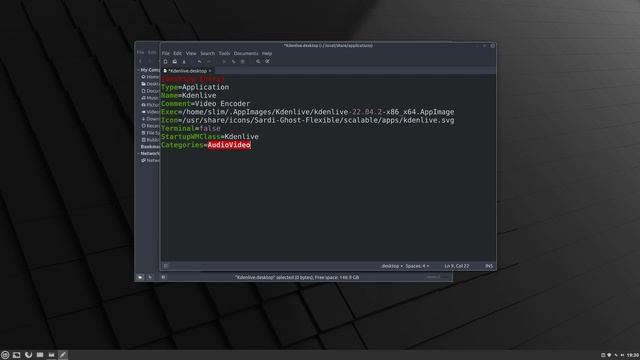Click the Copy toolbar icon
640x360 pixels.
pos(233,62)
